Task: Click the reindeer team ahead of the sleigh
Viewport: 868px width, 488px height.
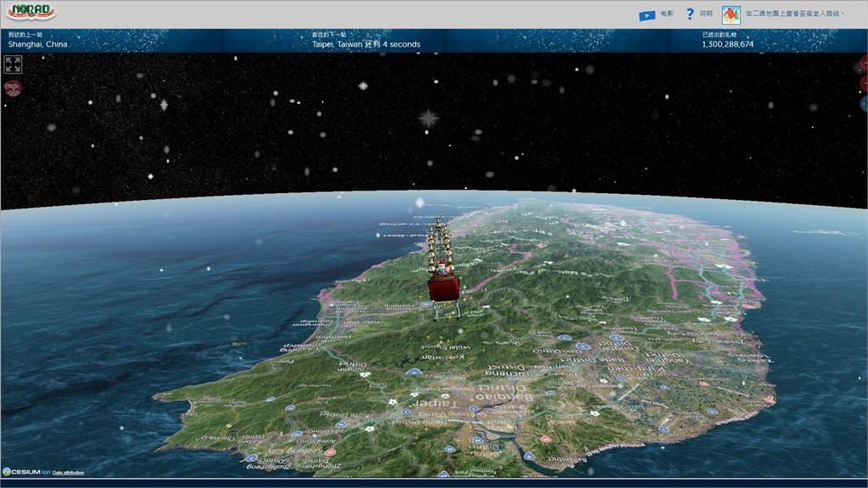Action: [441, 240]
